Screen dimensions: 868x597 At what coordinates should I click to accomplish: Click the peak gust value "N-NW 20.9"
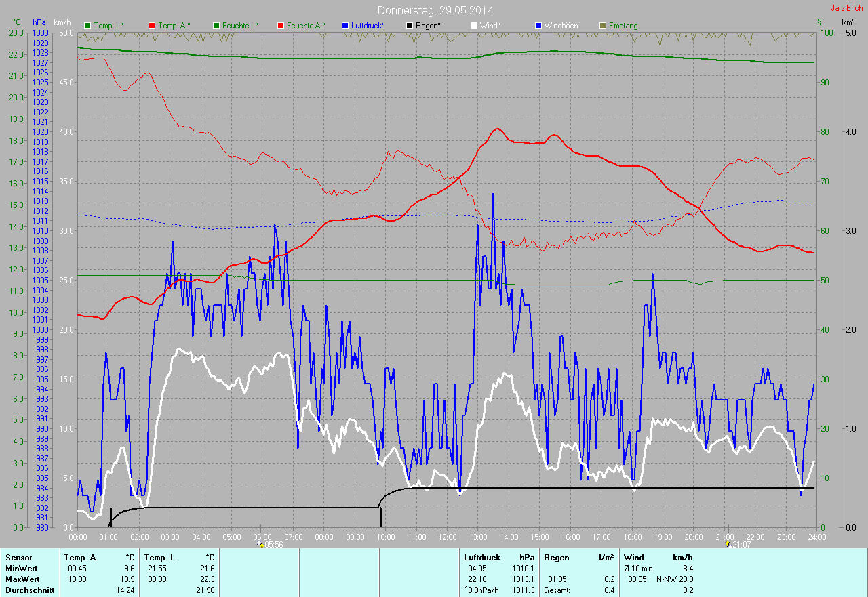675,579
